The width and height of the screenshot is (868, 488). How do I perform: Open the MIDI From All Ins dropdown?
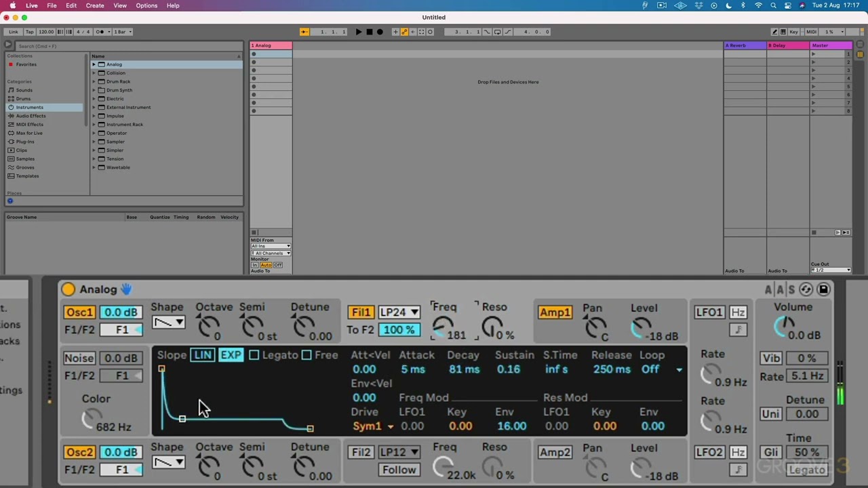point(271,246)
